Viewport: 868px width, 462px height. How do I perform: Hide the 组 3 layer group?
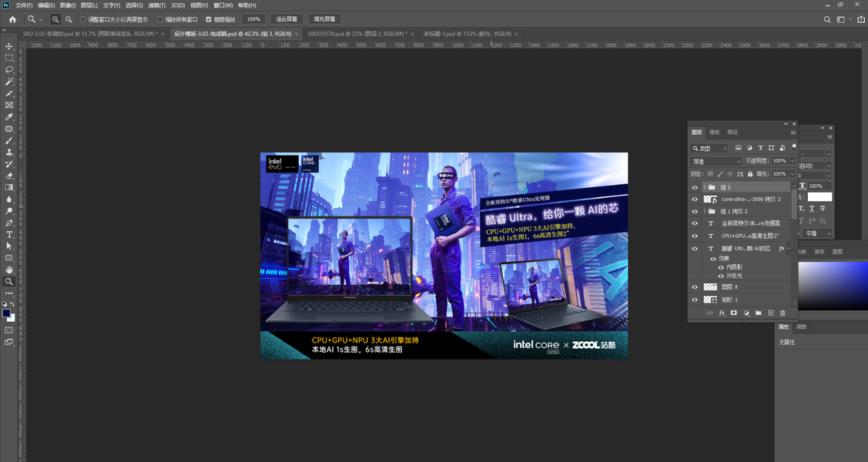click(x=695, y=187)
